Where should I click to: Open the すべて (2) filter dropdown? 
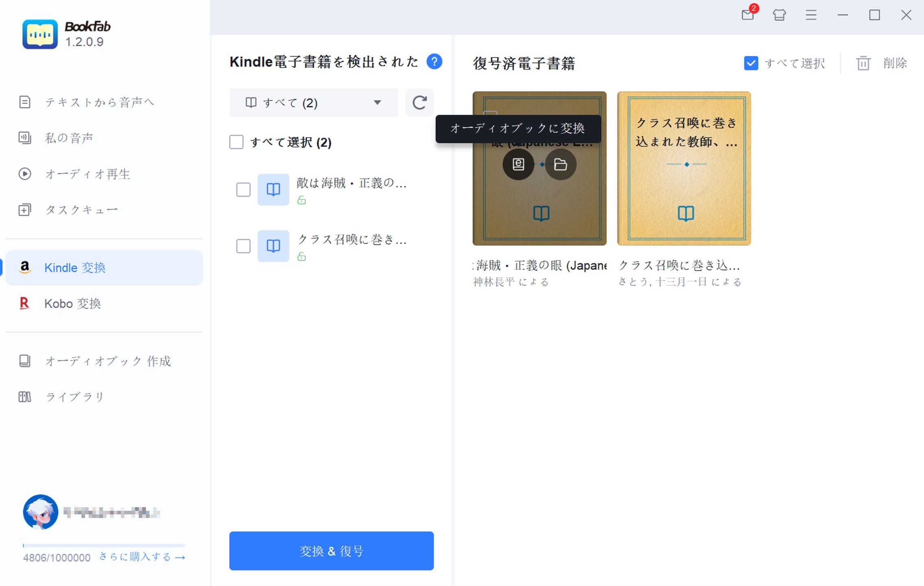click(x=313, y=103)
